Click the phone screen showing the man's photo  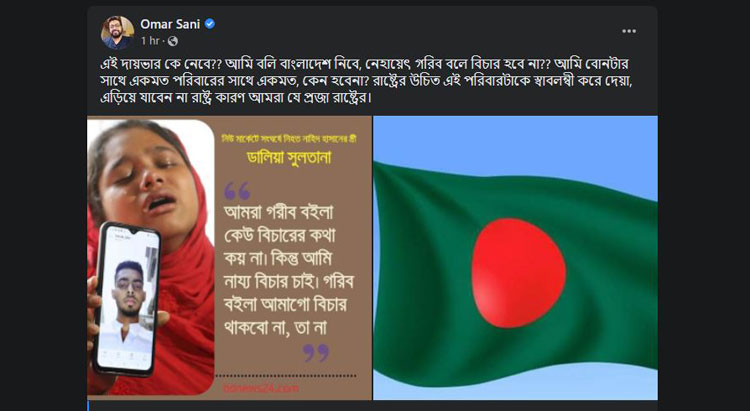tap(125, 300)
